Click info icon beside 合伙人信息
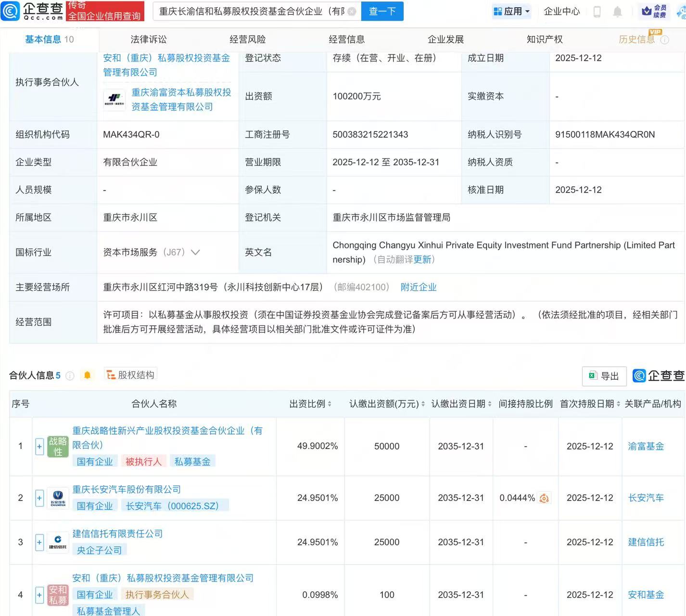This screenshot has height=616, width=686. coord(70,376)
